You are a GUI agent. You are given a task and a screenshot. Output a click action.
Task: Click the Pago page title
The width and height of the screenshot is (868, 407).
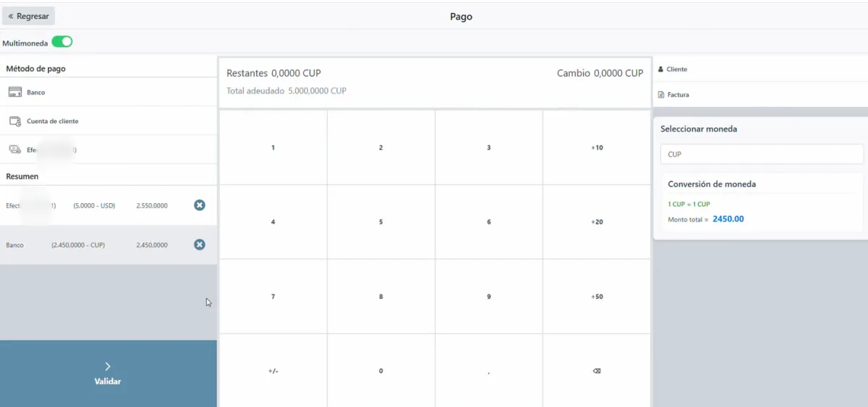coord(461,16)
